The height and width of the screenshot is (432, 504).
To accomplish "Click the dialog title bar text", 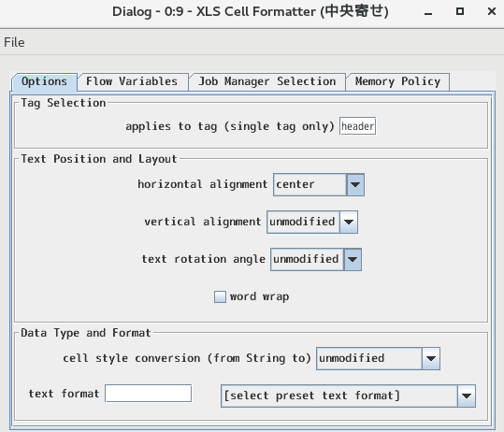I will tap(251, 11).
